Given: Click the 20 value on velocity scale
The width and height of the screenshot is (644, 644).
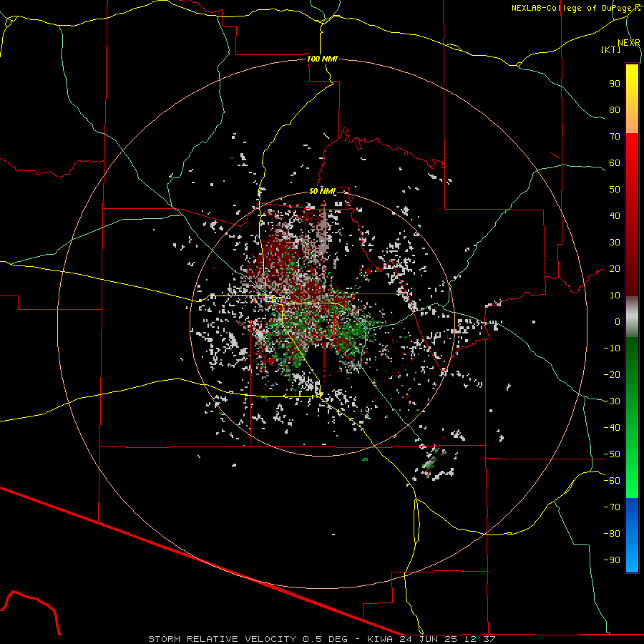Looking at the screenshot, I should 615,268.
